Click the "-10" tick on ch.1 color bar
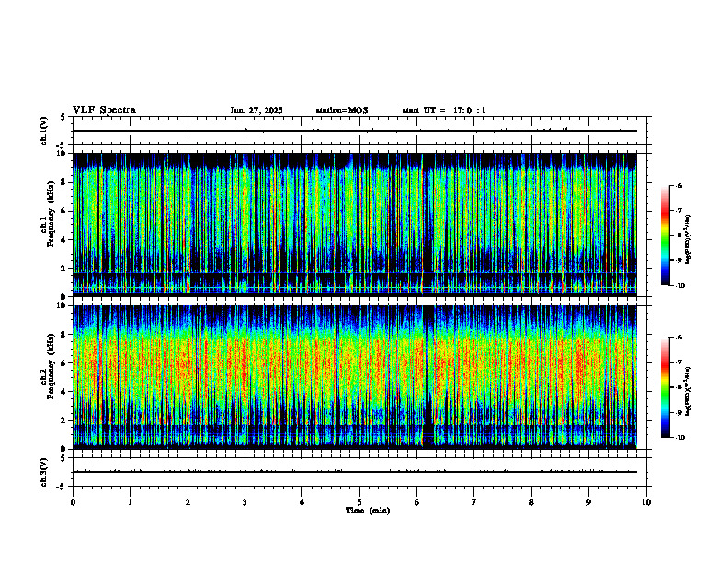Viewport: 728px width, 563px height. (x=680, y=286)
